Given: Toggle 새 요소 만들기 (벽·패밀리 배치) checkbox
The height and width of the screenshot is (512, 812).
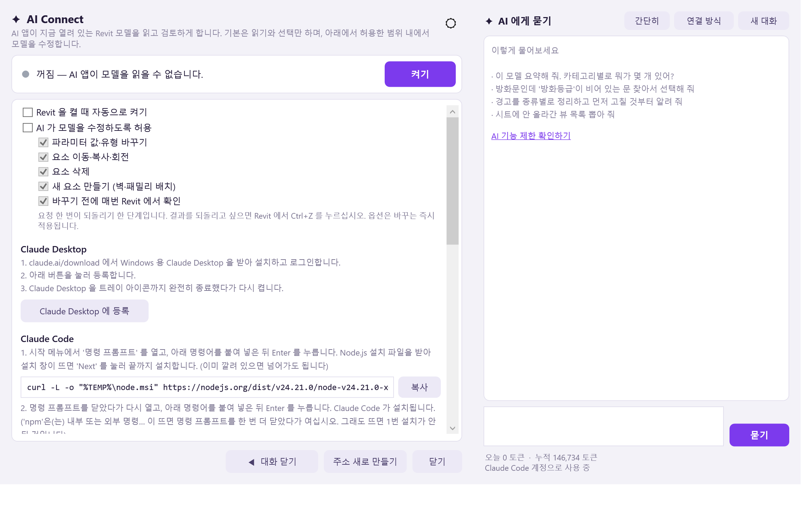Looking at the screenshot, I should tap(43, 186).
